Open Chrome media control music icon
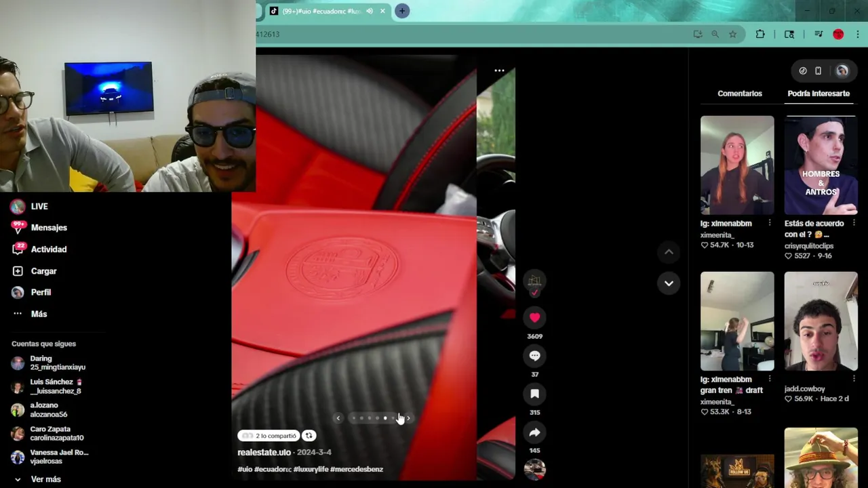 [818, 34]
